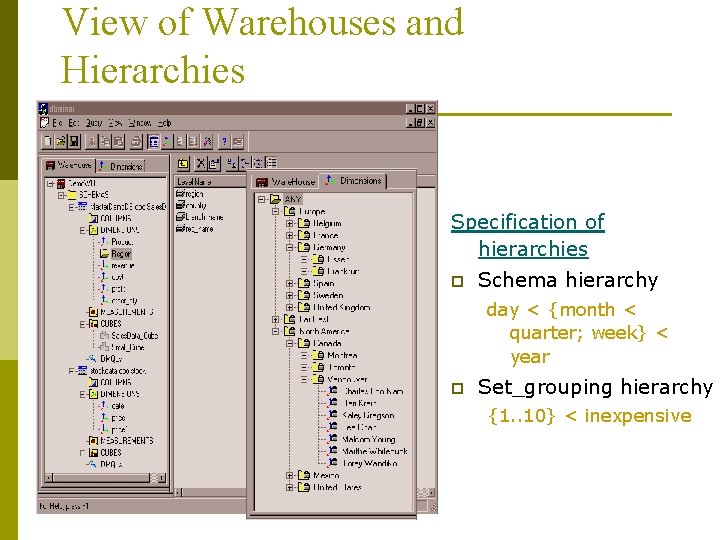Expand the Spain node
The image size is (720, 540).
[290, 283]
